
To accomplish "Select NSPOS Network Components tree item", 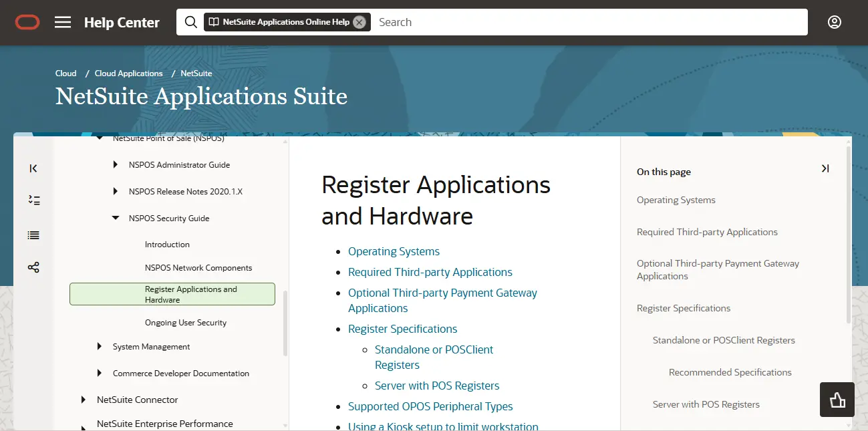I will 198,268.
